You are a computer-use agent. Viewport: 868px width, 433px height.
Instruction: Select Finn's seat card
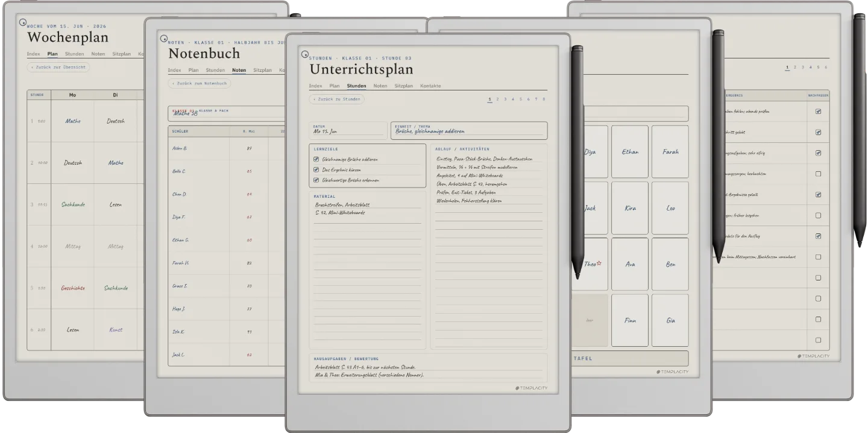pyautogui.click(x=630, y=320)
